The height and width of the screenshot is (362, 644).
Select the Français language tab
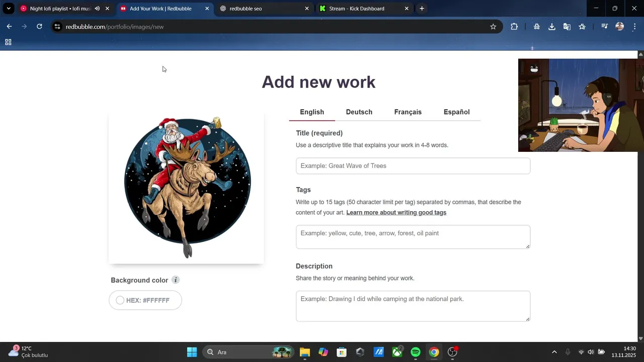pos(408,112)
